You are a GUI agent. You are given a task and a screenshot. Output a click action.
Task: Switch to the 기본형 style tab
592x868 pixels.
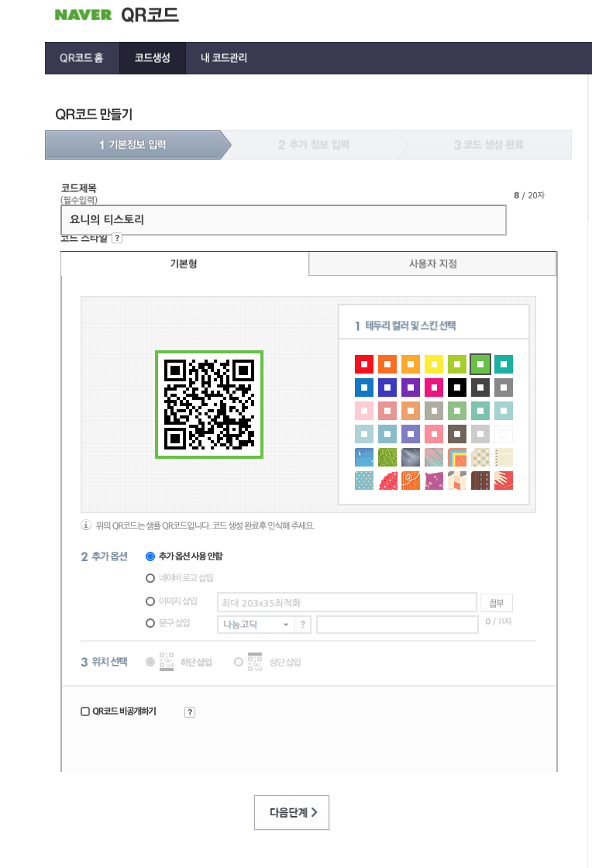click(x=184, y=263)
